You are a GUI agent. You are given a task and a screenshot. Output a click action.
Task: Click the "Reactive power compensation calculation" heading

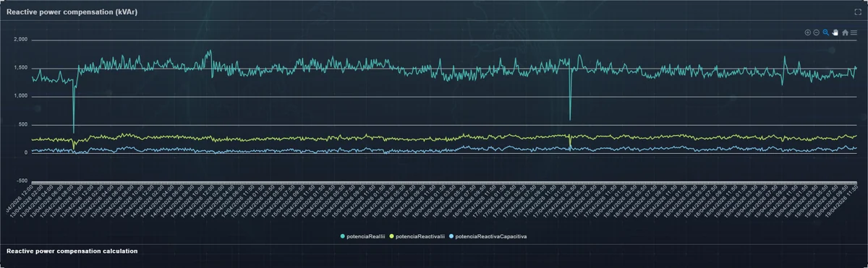click(x=72, y=251)
